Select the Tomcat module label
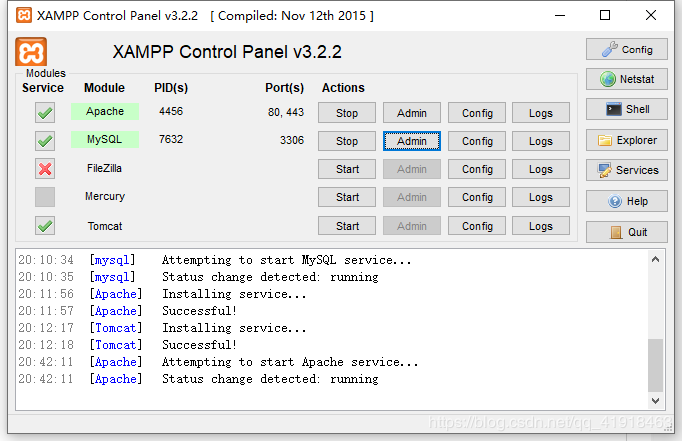Viewport: 682px width, 441px height. coord(105,226)
